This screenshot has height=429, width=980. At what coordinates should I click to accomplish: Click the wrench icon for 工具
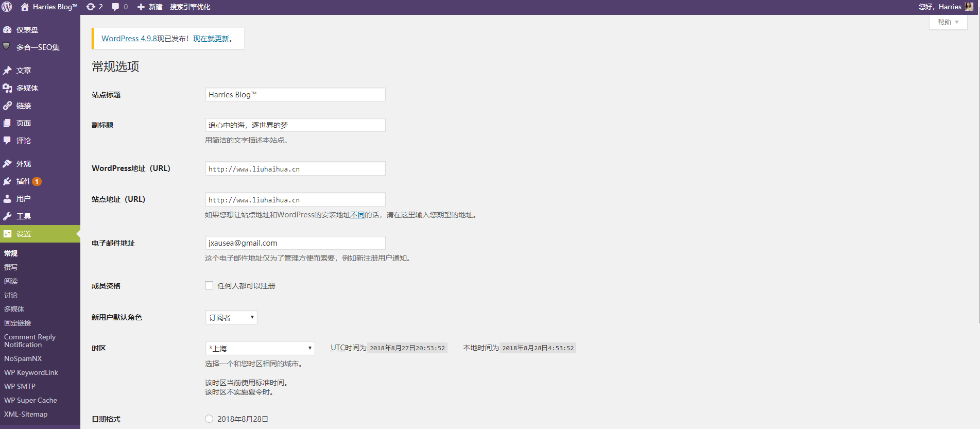[x=7, y=216]
